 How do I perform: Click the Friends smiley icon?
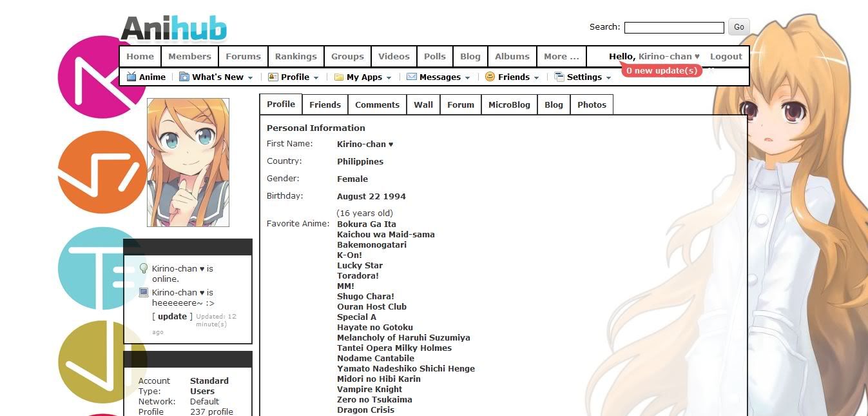pyautogui.click(x=490, y=77)
